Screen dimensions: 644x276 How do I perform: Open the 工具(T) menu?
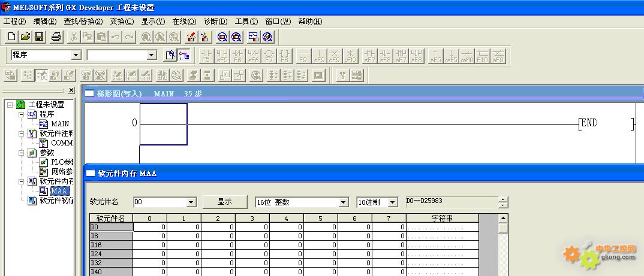click(x=246, y=22)
